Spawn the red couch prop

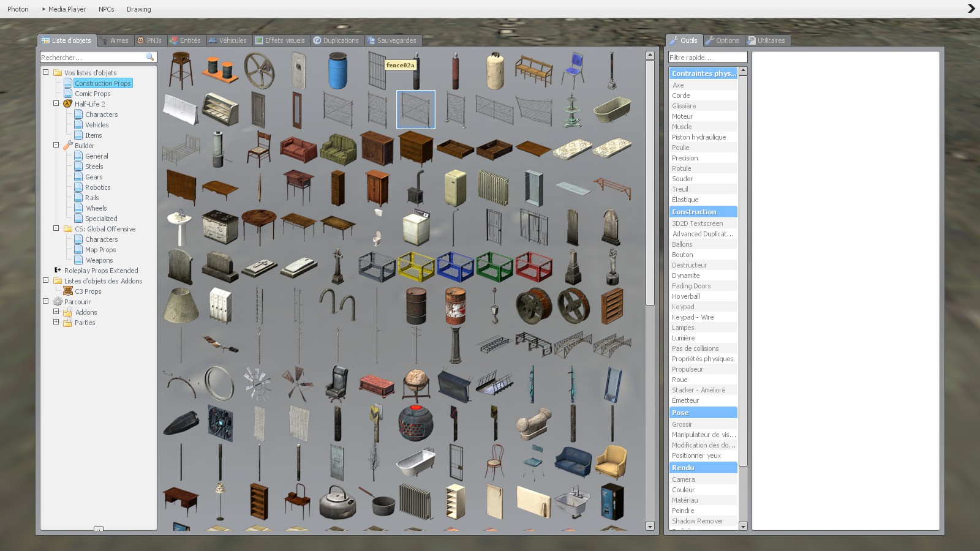coord(298,149)
